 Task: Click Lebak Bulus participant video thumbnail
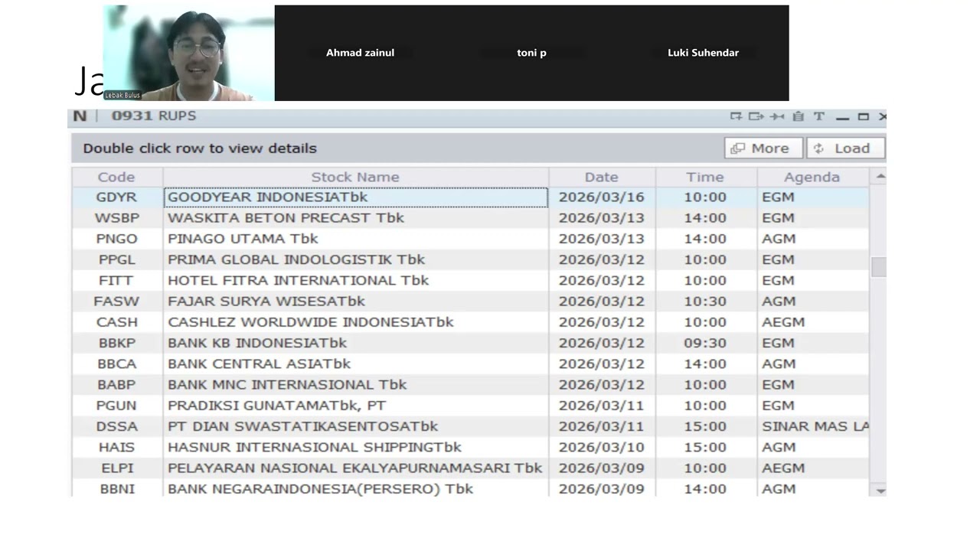[188, 53]
